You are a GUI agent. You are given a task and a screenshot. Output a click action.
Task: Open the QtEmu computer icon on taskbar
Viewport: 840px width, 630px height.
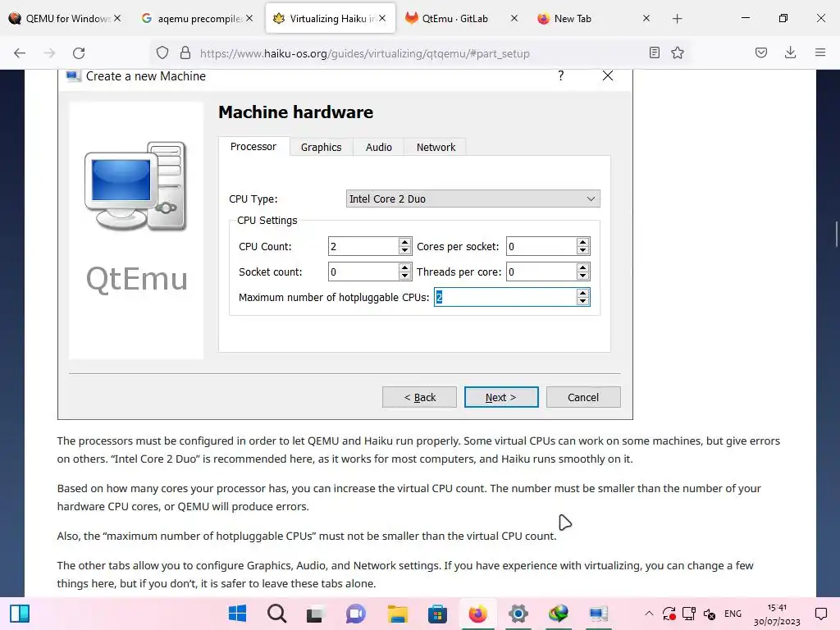click(x=598, y=614)
